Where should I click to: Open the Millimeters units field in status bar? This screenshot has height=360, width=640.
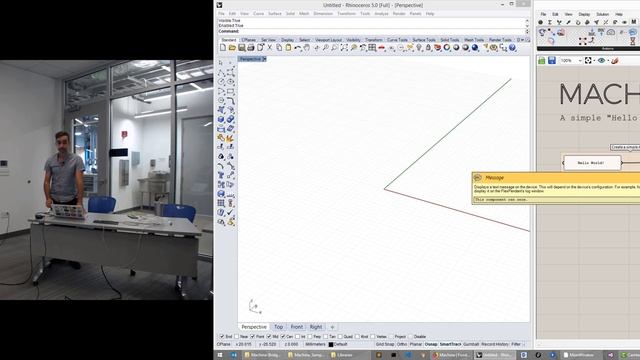316,344
